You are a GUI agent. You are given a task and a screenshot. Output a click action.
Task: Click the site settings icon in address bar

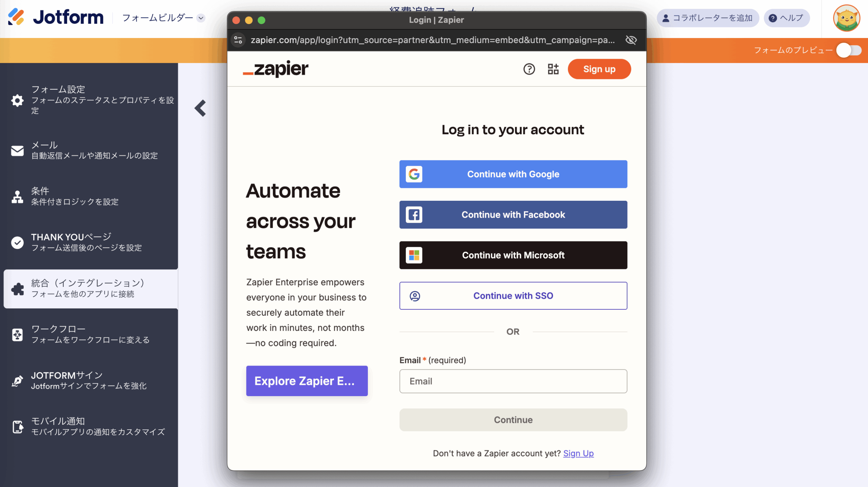click(238, 40)
